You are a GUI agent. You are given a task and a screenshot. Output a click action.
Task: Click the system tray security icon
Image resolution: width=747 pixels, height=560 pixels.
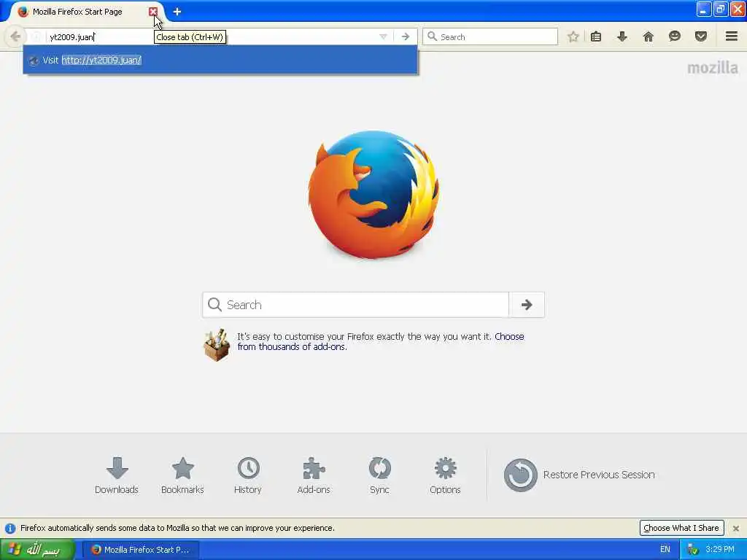(693, 550)
